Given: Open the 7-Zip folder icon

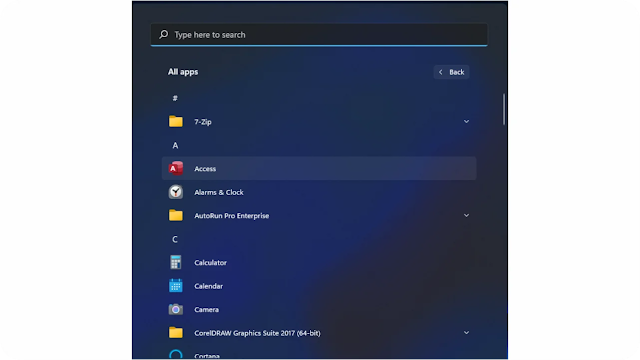Looking at the screenshot, I should point(176,121).
